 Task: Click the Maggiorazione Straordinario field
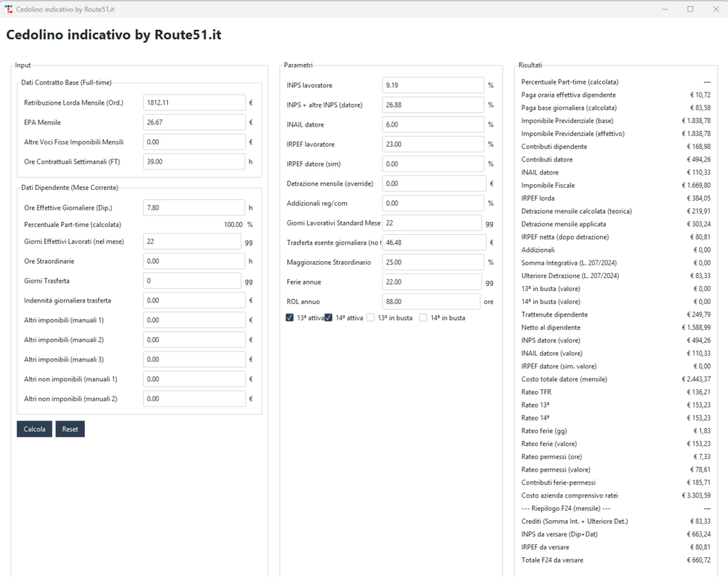[433, 263]
